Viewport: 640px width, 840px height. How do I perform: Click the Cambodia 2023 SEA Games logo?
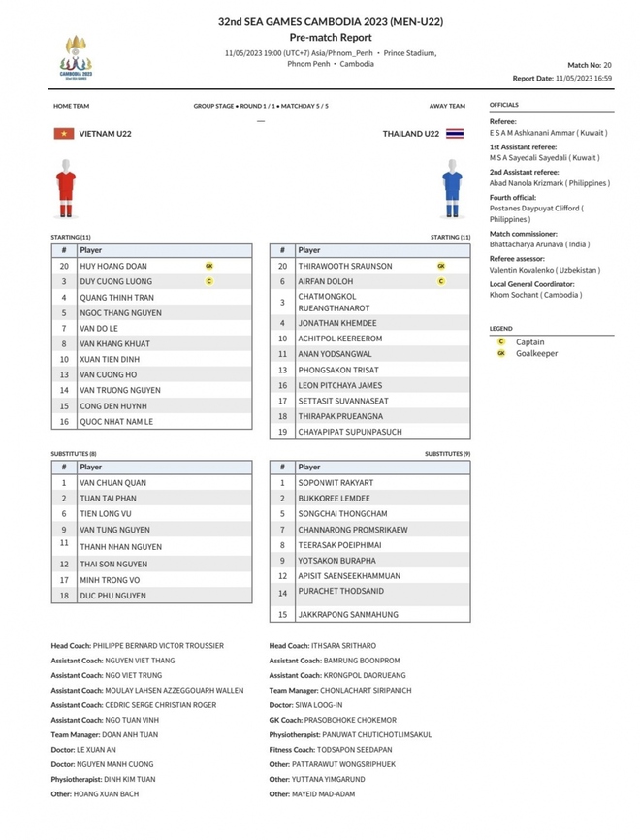click(76, 57)
